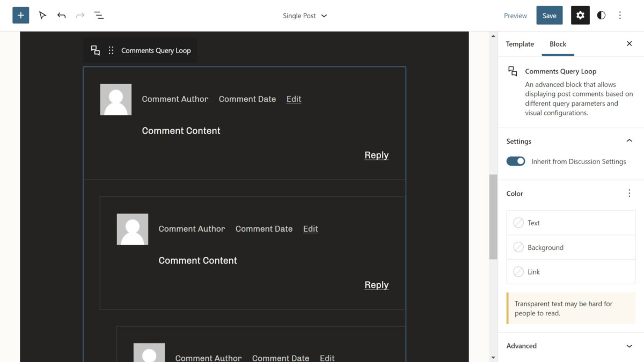Viewport: 644px width, 362px height.
Task: Click the first comment's avatar image
Action: [x=116, y=100]
